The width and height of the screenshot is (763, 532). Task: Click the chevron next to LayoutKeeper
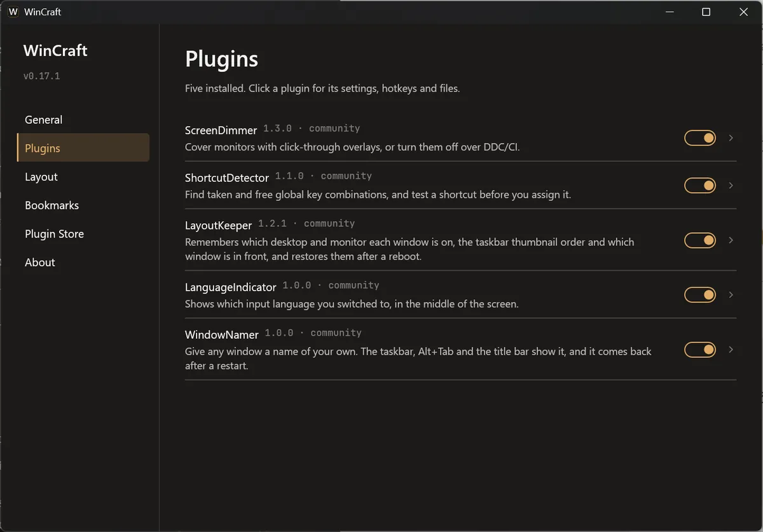731,240
